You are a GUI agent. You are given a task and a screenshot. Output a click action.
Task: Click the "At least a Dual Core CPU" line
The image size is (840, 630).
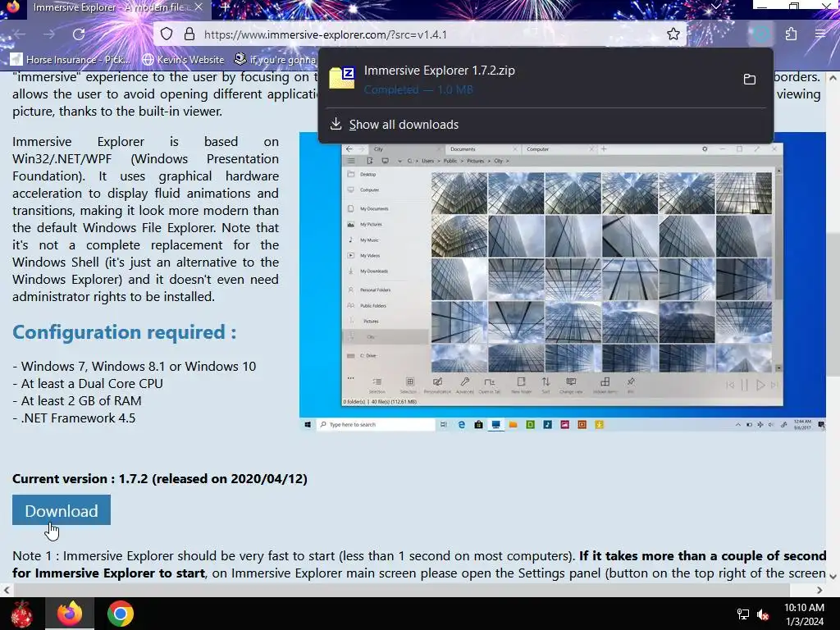(88, 384)
